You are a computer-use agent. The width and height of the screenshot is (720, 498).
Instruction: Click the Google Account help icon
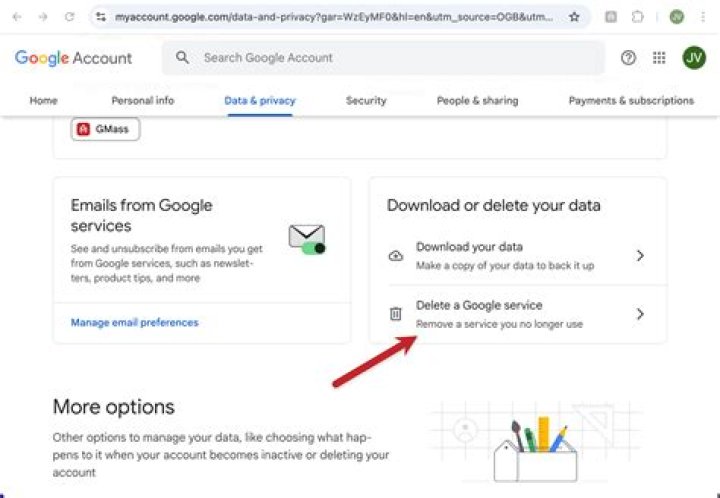(628, 58)
